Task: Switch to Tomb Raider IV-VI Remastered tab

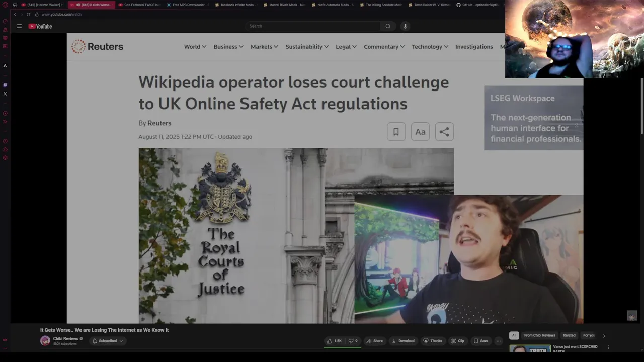Action: (x=429, y=5)
